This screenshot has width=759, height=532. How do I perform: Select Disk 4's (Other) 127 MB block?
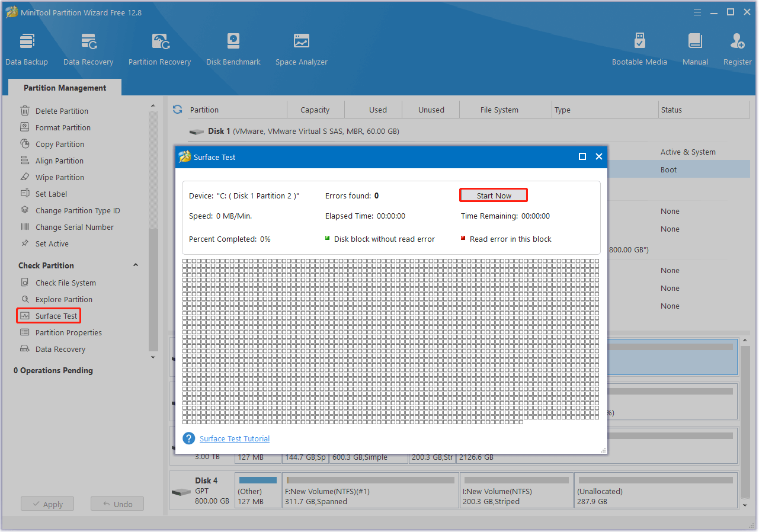tap(258, 491)
